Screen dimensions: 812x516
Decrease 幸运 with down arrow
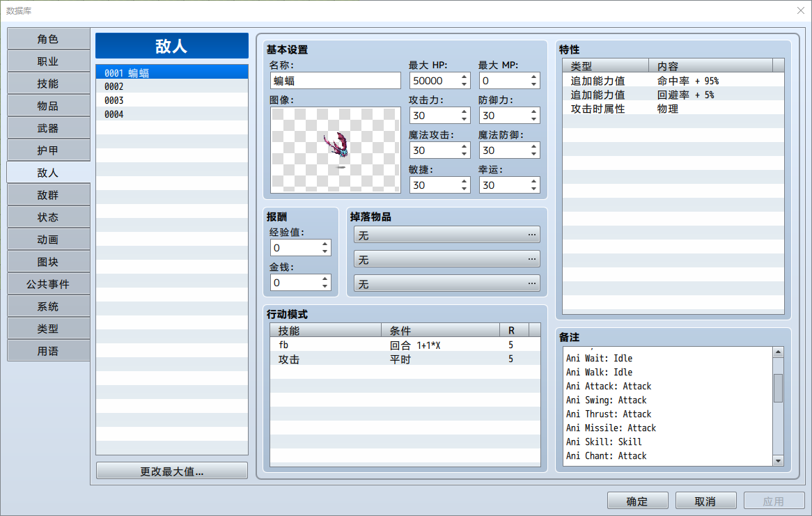(x=534, y=189)
